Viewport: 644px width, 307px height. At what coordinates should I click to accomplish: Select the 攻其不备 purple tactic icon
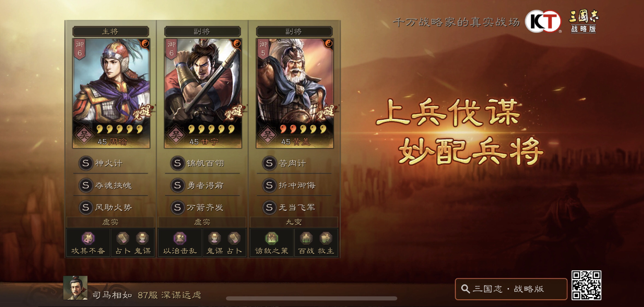[88, 238]
